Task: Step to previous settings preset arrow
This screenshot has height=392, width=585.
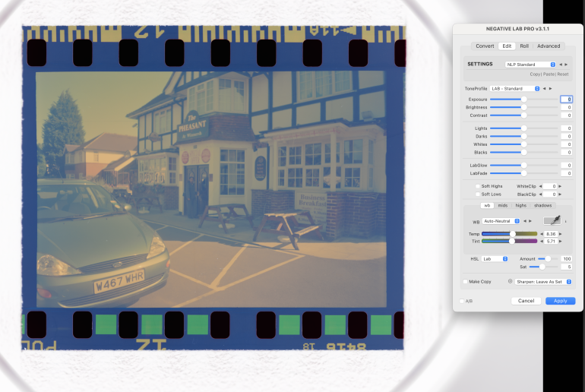Action: (561, 65)
